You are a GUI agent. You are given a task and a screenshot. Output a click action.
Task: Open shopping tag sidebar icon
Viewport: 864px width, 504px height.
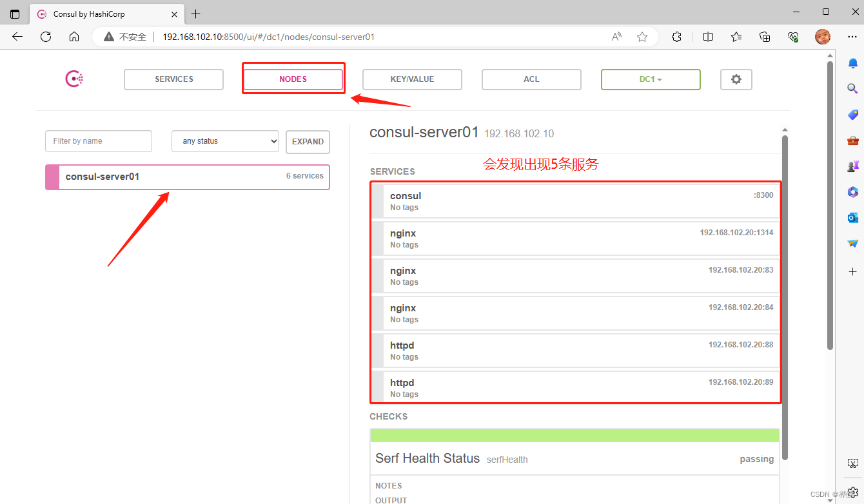tap(852, 115)
